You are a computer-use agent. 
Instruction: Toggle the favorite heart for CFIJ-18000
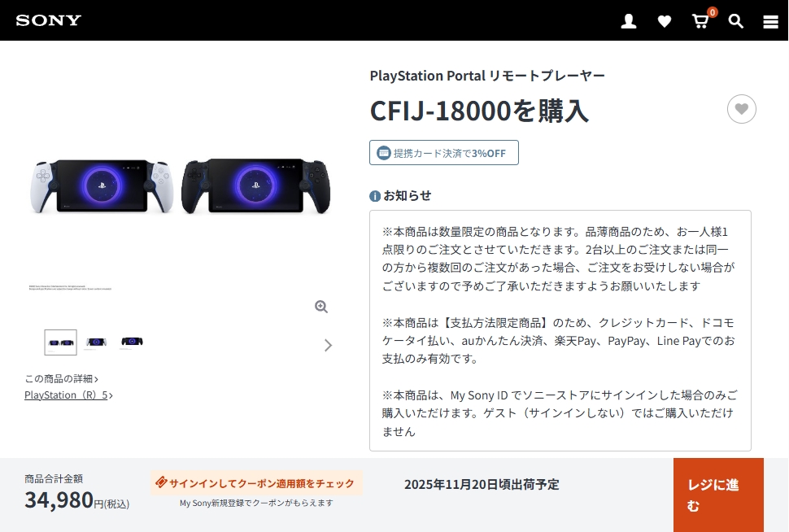pyautogui.click(x=741, y=109)
